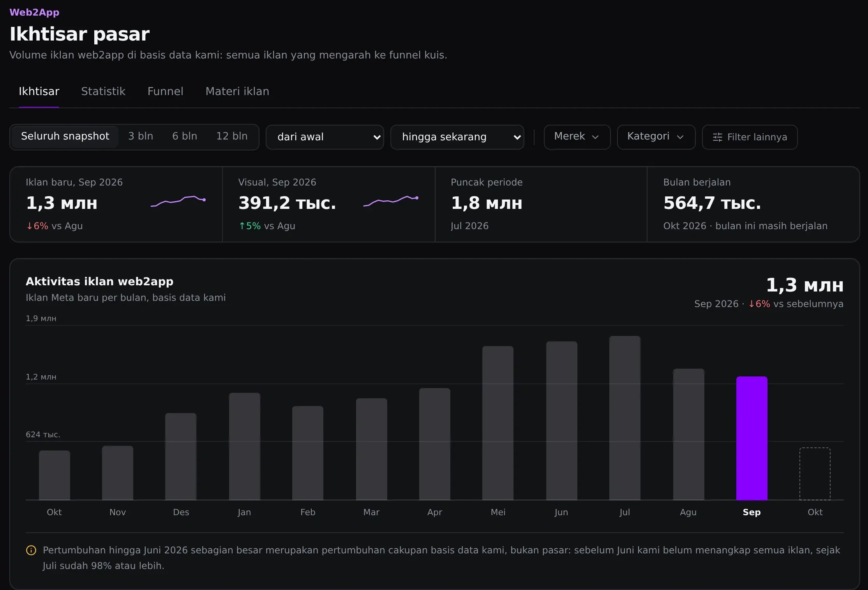Viewport: 868px width, 590px height.
Task: Open the Funnel tab
Action: coord(165,92)
